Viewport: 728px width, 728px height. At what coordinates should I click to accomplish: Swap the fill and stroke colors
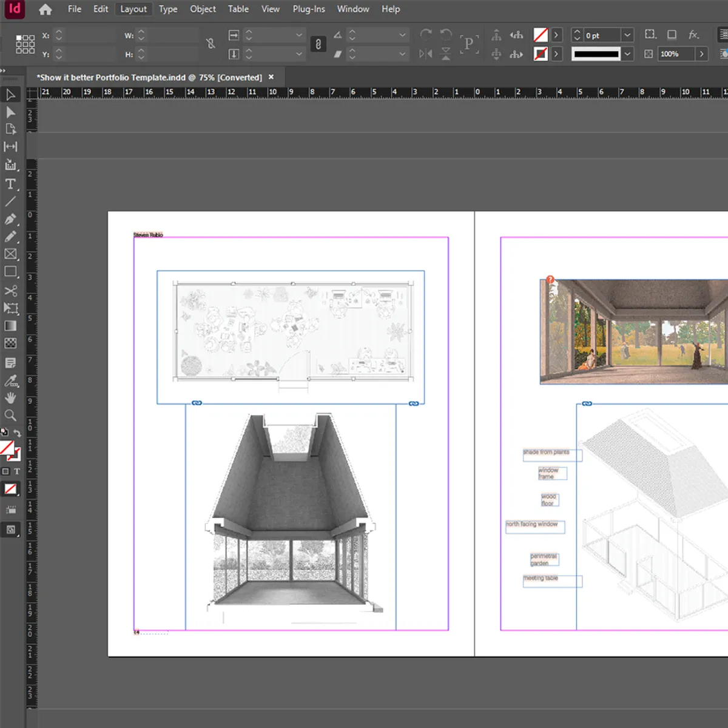point(17,432)
